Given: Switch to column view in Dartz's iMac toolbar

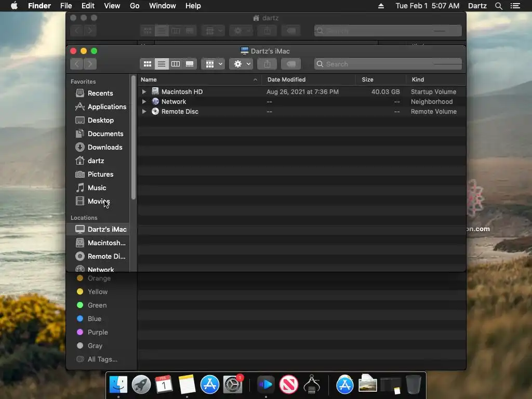Looking at the screenshot, I should (176, 64).
